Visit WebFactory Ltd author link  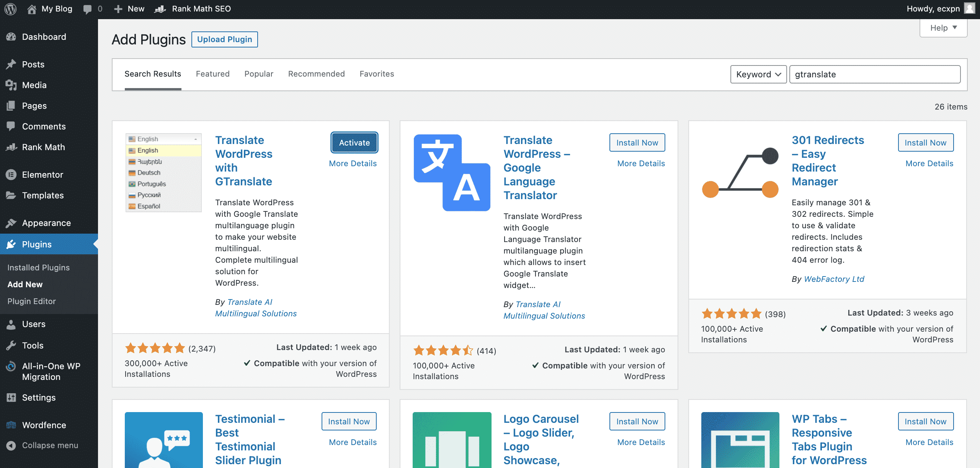point(834,279)
